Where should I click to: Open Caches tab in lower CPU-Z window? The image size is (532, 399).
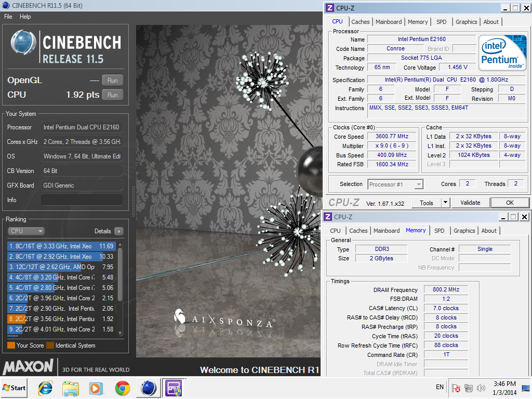click(x=358, y=231)
